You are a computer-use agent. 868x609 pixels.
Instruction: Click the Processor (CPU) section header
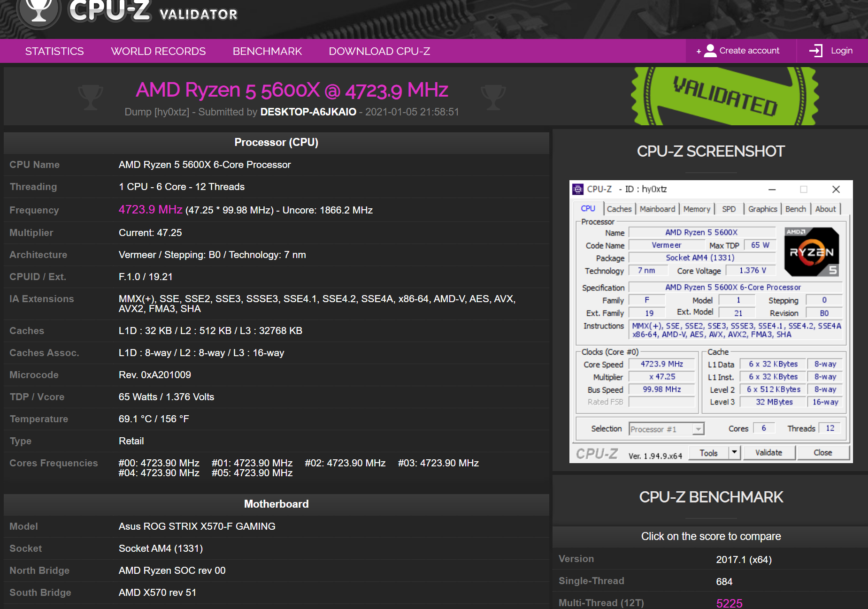[x=277, y=143]
